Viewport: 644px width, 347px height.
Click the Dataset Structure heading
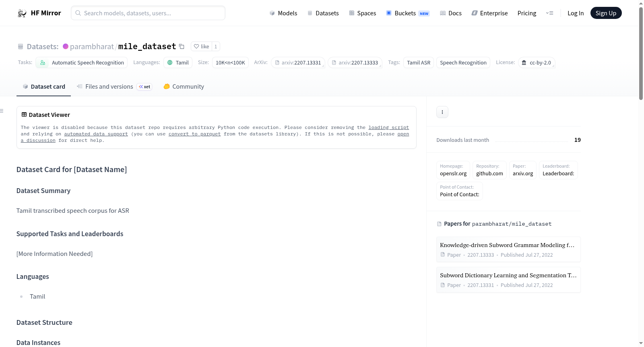coord(44,322)
